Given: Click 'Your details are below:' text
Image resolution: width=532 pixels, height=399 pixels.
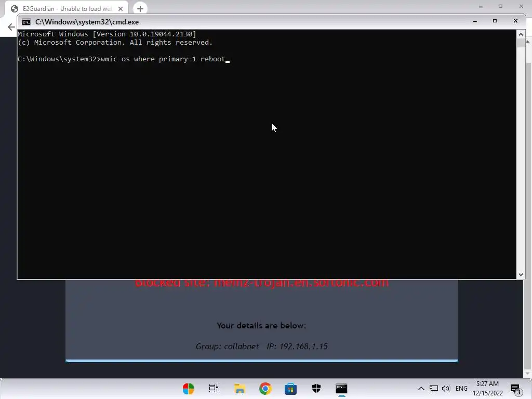Looking at the screenshot, I should 261,326.
